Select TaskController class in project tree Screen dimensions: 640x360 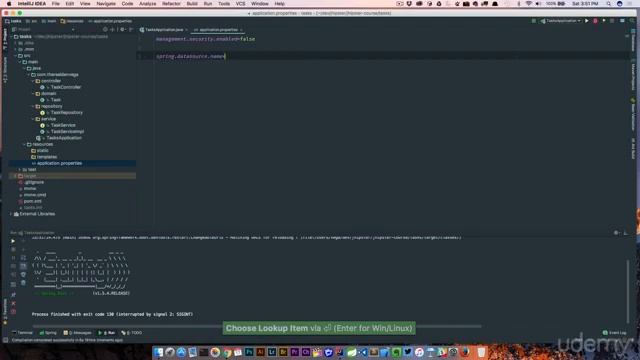(65, 87)
